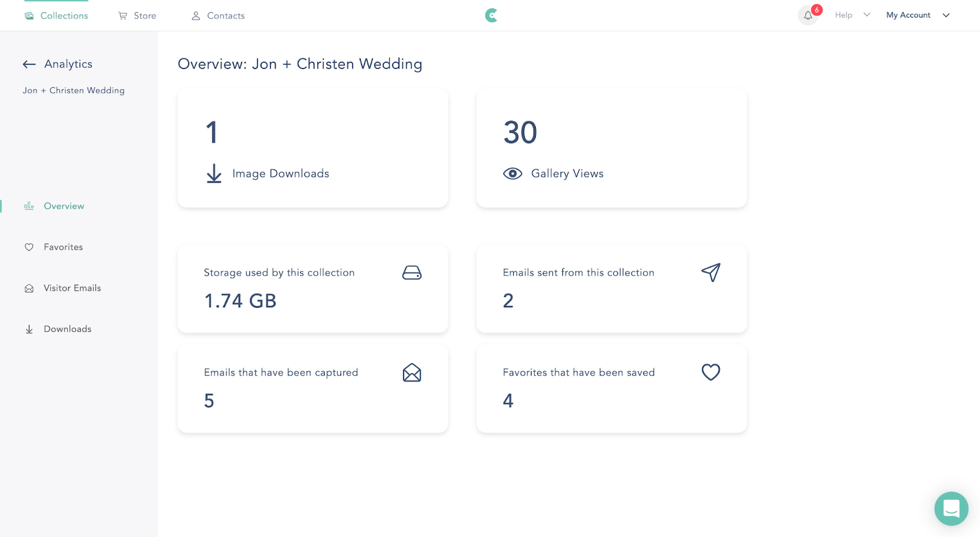980x537 pixels.
Task: Click the open envelope captured icon
Action: coord(412,372)
